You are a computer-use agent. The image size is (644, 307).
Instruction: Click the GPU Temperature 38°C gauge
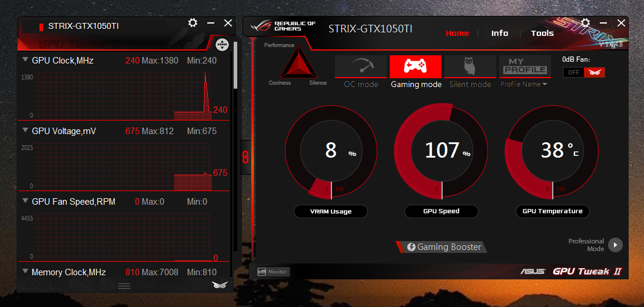[552, 152]
